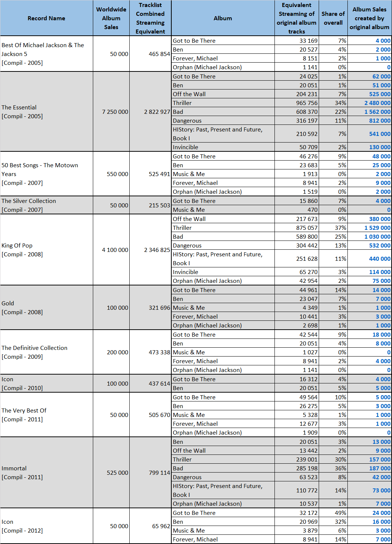The image size is (392, 544).
Task: Click the "33 169" streaming value
Action: [308, 41]
